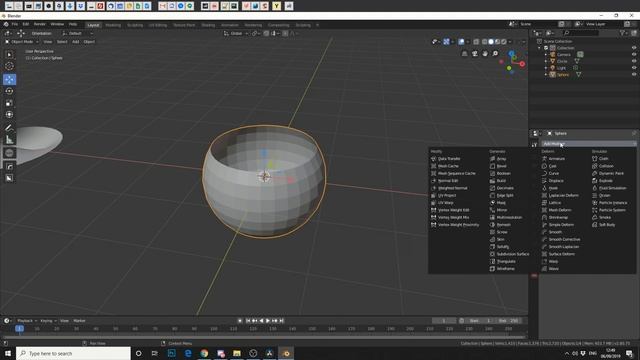This screenshot has width=640, height=360.
Task: Open the Object Mode dropdown
Action: 22,42
